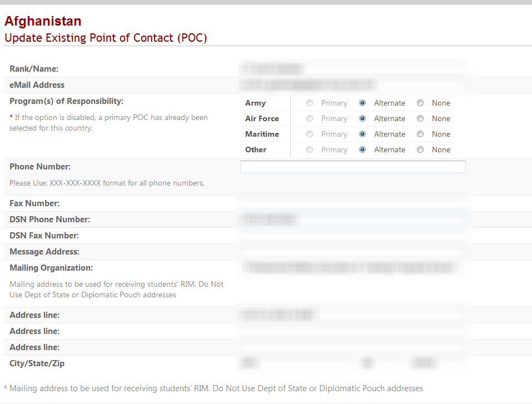
Task: Set Maritime responsibility to None
Action: tap(420, 134)
